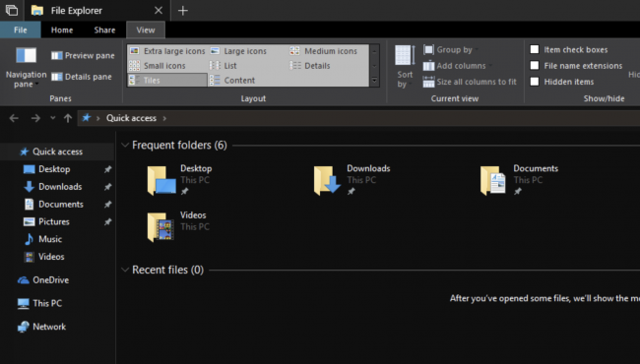Select Network in the navigation pane
The image size is (640, 364).
click(49, 327)
